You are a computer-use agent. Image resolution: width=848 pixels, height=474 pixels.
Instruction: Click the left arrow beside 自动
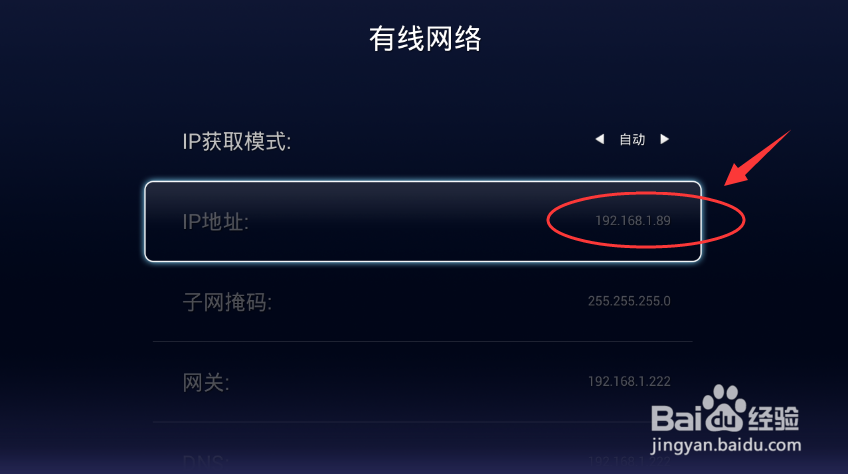[x=599, y=139]
